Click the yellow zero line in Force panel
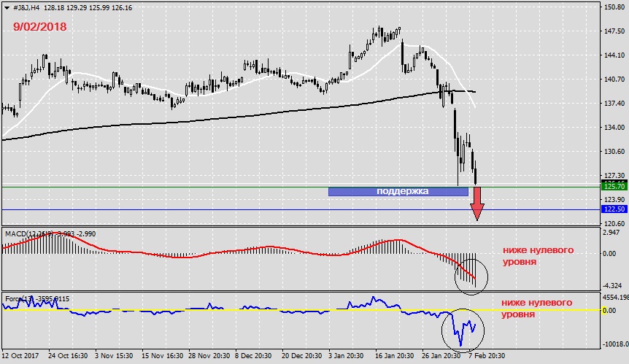The height and width of the screenshot is (364, 629). pos(219,309)
